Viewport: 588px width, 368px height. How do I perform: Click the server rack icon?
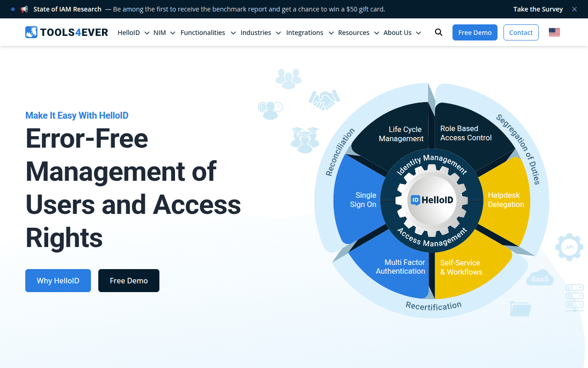click(x=575, y=298)
